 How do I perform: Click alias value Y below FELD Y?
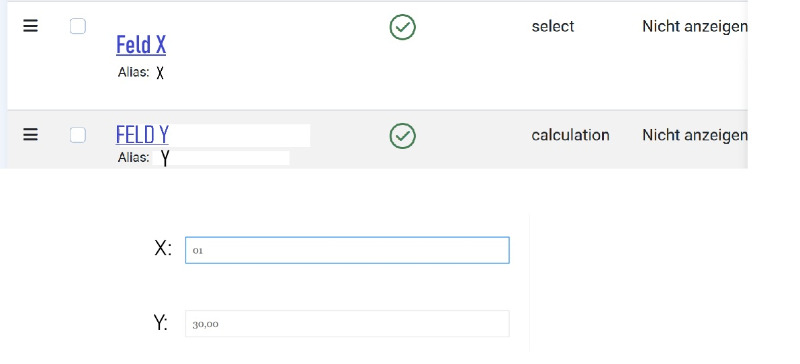165,158
